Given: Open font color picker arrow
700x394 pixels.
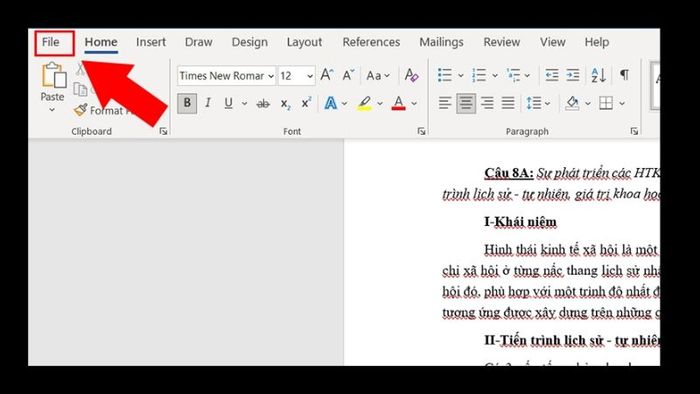Looking at the screenshot, I should [x=414, y=104].
